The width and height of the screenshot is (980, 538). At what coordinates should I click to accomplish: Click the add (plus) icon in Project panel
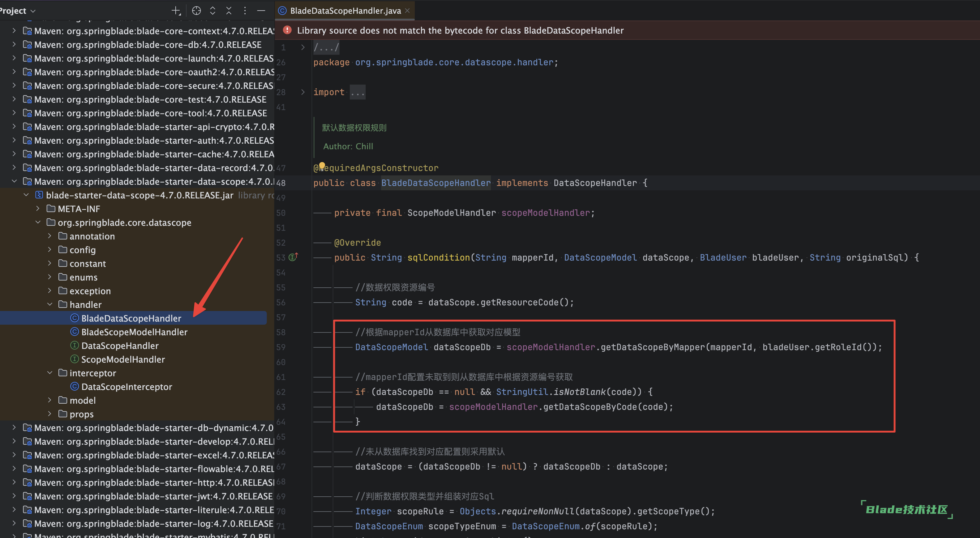pos(176,11)
